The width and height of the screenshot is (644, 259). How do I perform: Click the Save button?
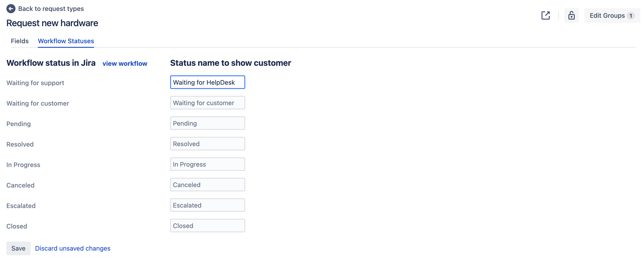[x=18, y=248]
